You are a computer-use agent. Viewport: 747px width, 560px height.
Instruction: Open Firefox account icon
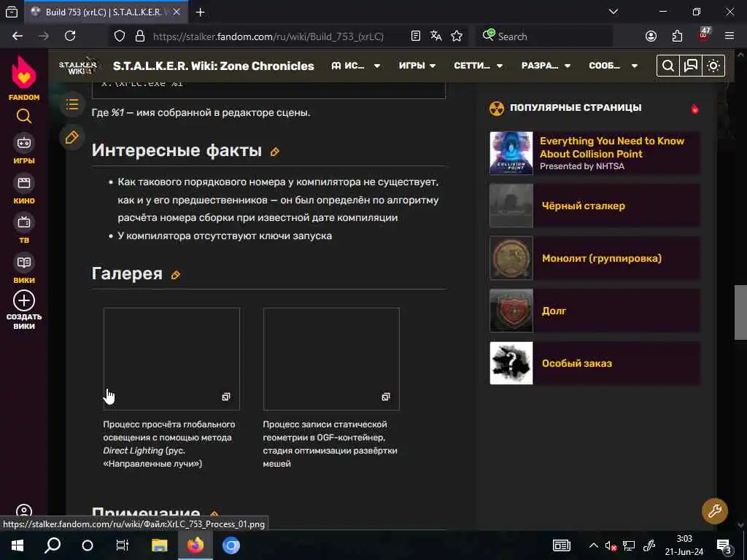(651, 36)
